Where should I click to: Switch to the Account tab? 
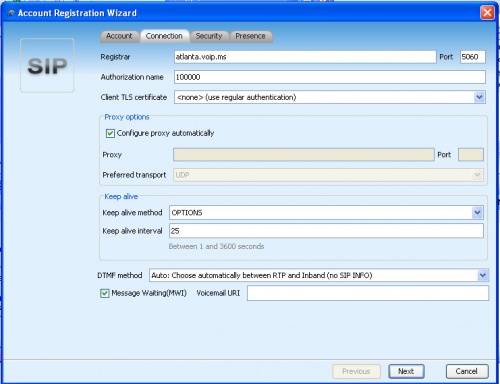pos(119,36)
